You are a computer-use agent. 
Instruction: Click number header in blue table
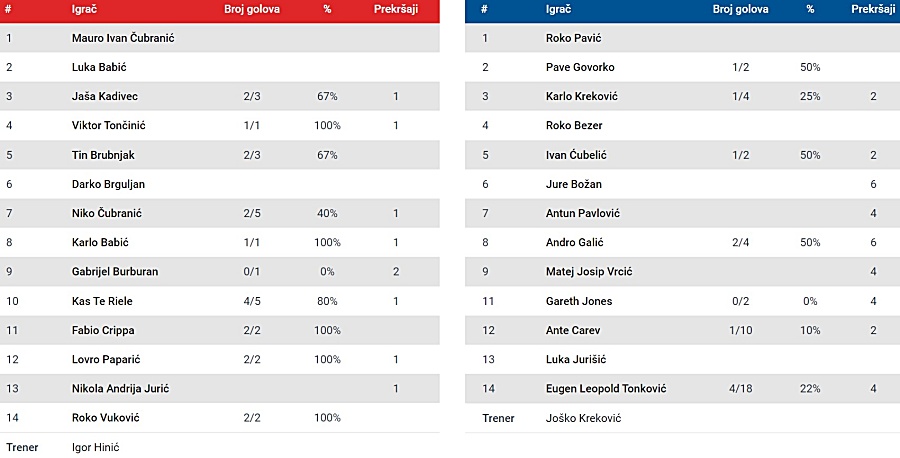click(x=484, y=9)
